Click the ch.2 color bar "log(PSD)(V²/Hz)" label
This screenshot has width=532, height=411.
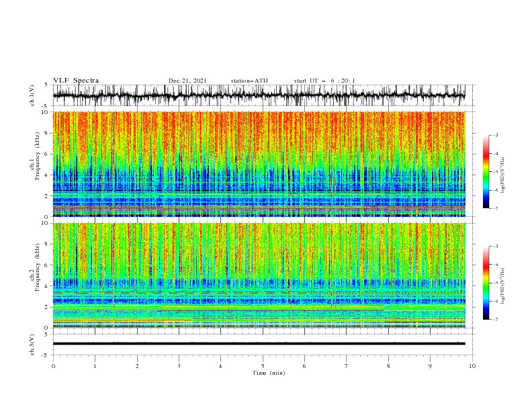click(503, 286)
